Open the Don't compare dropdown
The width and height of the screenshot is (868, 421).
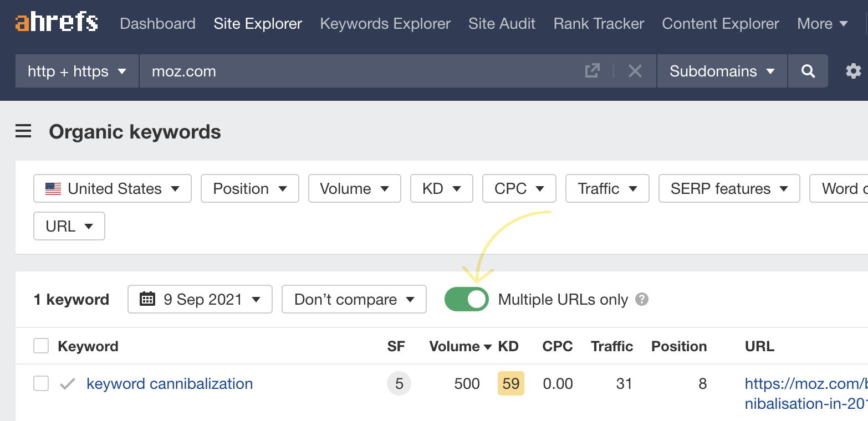pos(354,299)
